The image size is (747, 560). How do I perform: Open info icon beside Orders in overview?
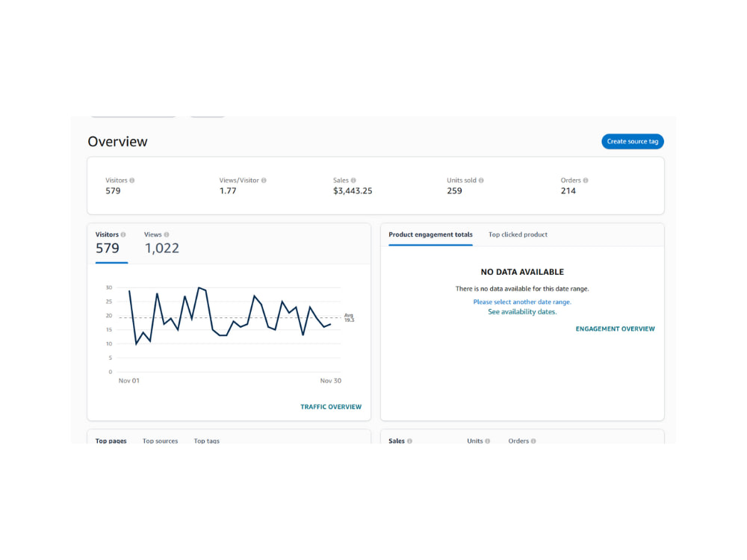(x=586, y=181)
